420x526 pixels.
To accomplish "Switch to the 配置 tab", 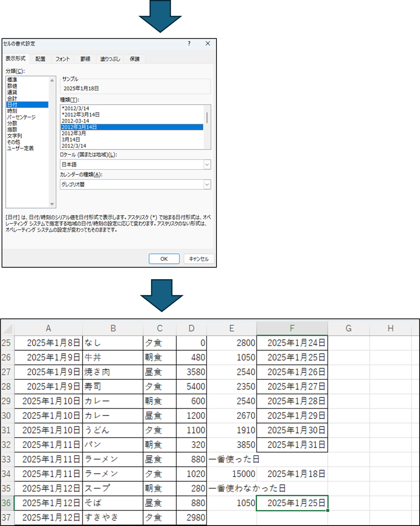I will (x=40, y=59).
